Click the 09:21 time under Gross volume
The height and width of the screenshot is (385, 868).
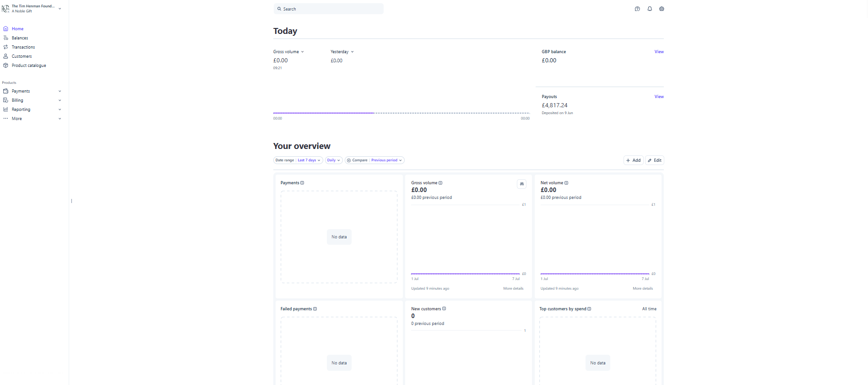277,68
